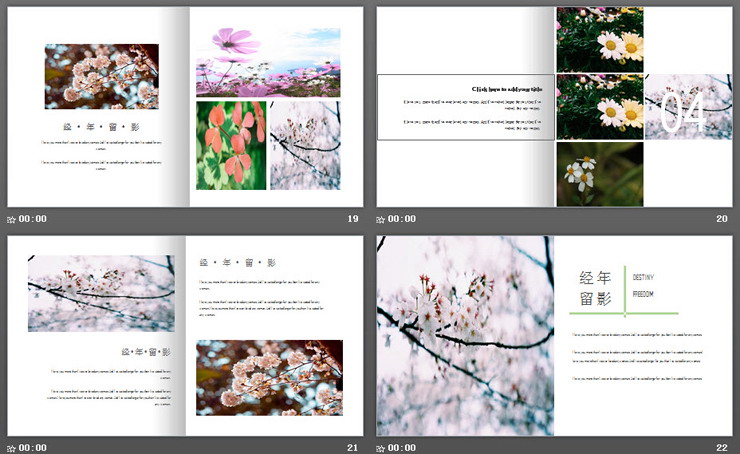Click the 00:00 timing under slide 20

402,219
